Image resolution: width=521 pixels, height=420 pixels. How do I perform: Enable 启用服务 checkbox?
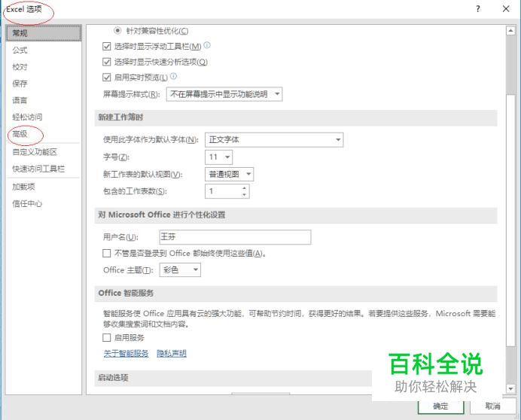(107, 338)
